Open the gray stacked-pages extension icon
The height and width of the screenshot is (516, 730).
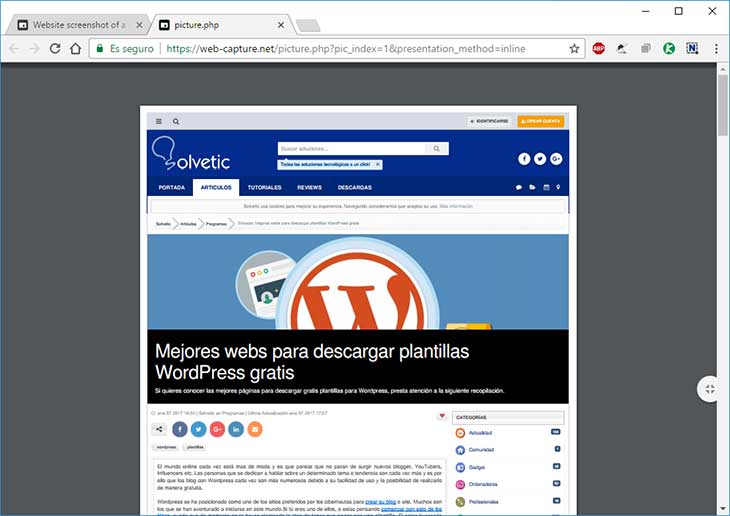point(646,48)
